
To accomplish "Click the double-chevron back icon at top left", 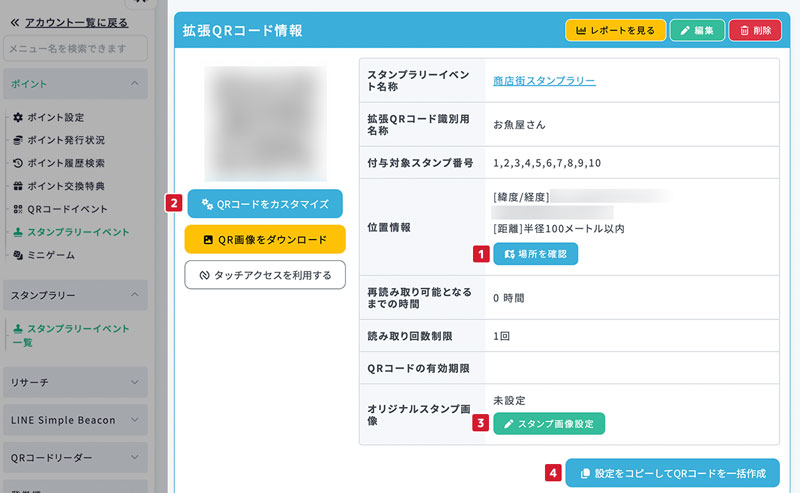I will 14,22.
